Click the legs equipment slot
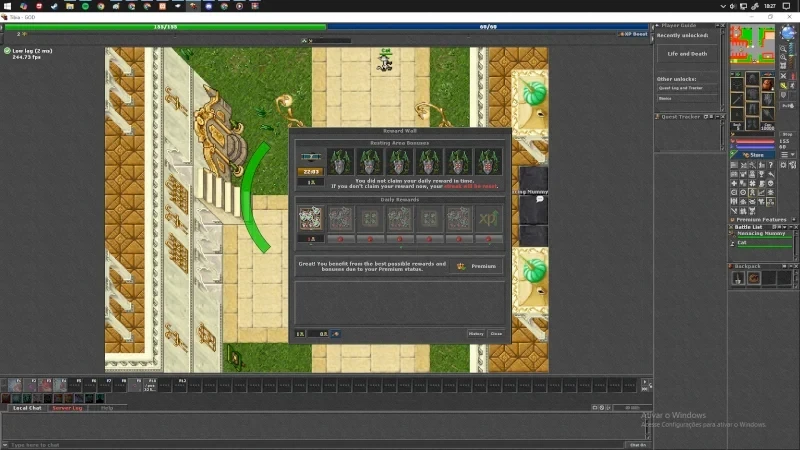 pos(753,109)
